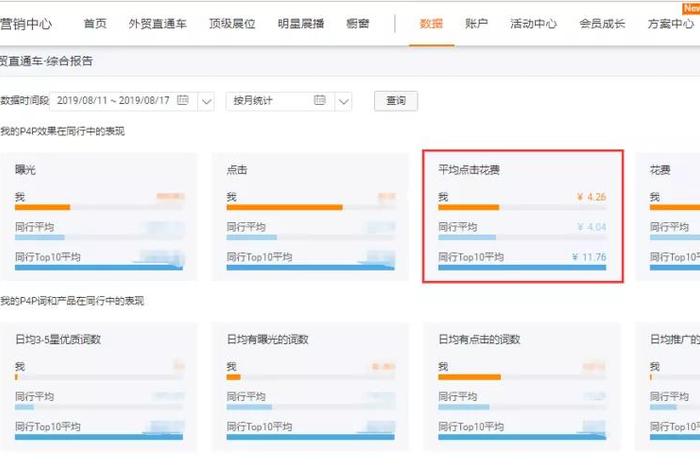
Task: Go to 活动中心
Action: tap(533, 24)
